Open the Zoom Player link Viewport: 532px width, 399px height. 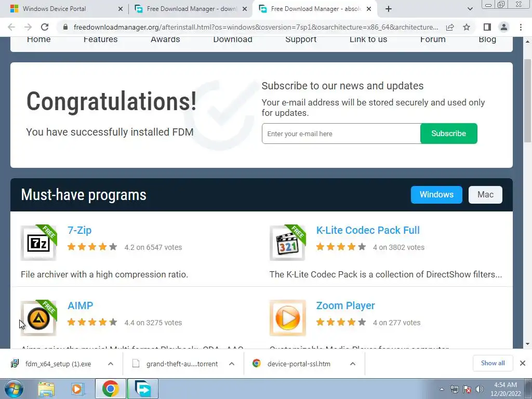click(345, 305)
